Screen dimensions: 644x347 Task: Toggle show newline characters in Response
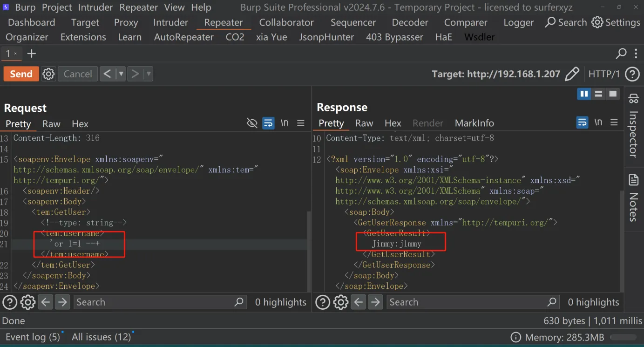pyautogui.click(x=598, y=122)
